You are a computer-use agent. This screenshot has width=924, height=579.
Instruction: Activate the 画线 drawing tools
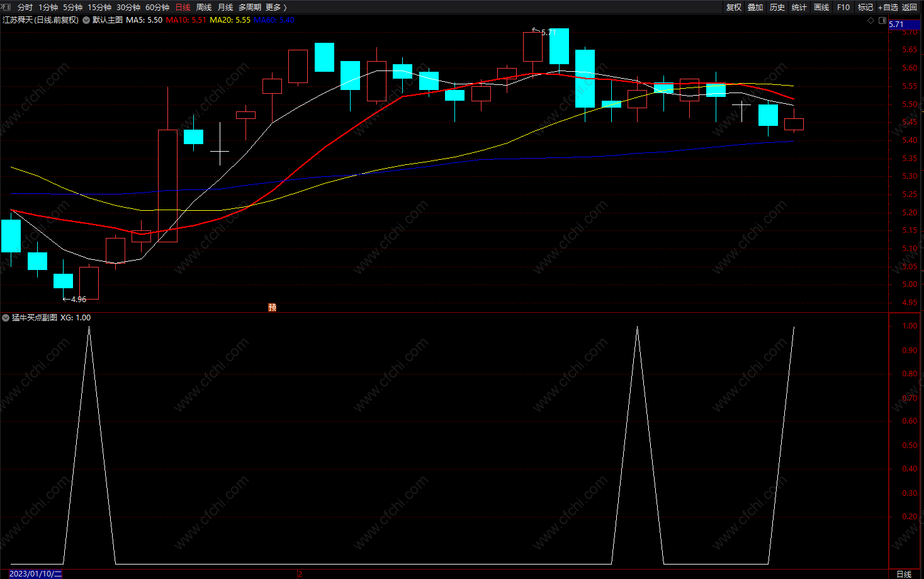pos(821,8)
